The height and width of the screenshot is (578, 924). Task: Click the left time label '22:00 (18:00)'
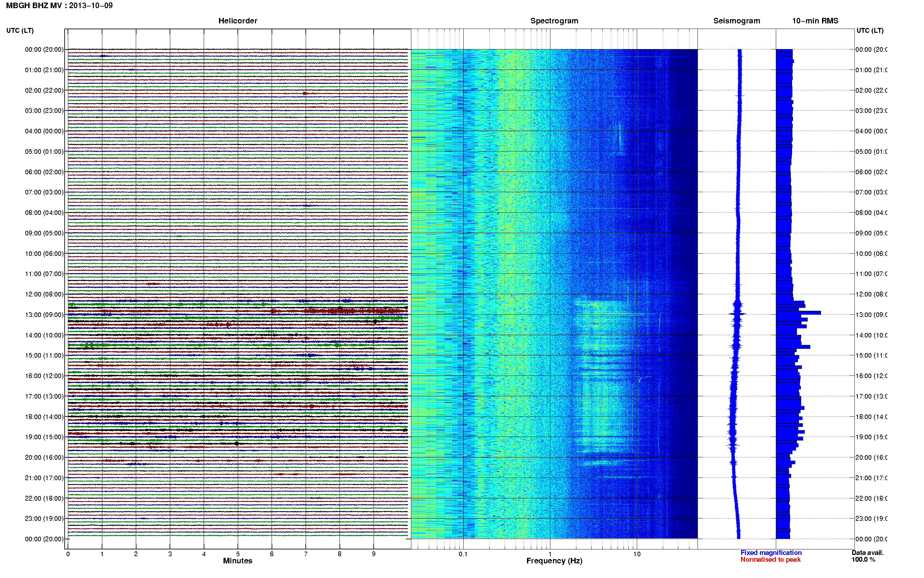click(44, 498)
